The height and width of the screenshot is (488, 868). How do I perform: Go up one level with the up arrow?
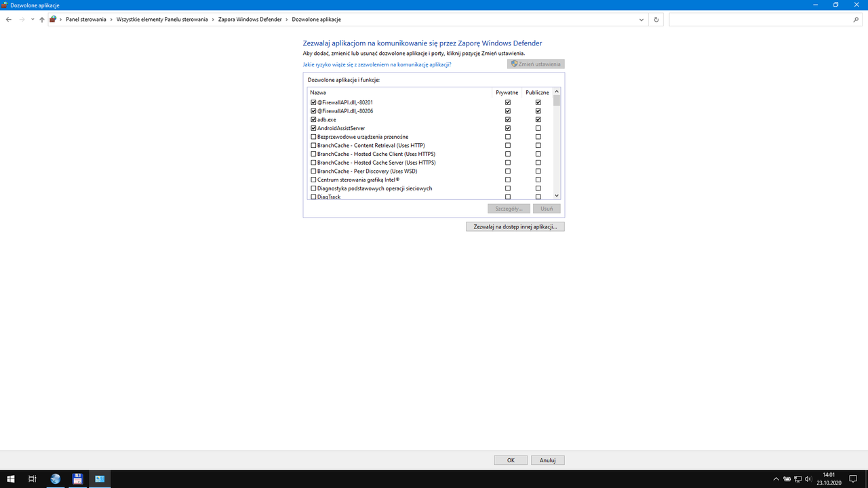tap(42, 20)
